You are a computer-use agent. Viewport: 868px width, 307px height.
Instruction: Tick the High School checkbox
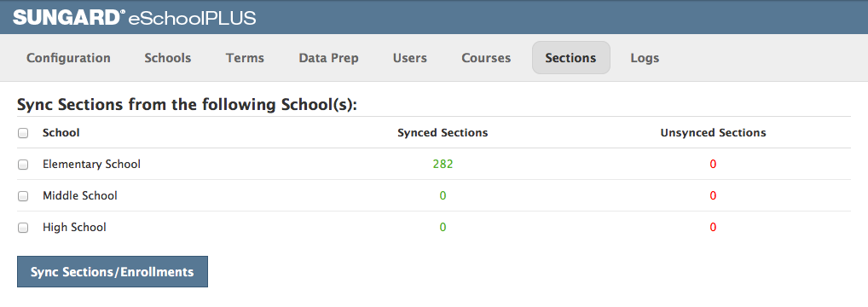point(23,228)
